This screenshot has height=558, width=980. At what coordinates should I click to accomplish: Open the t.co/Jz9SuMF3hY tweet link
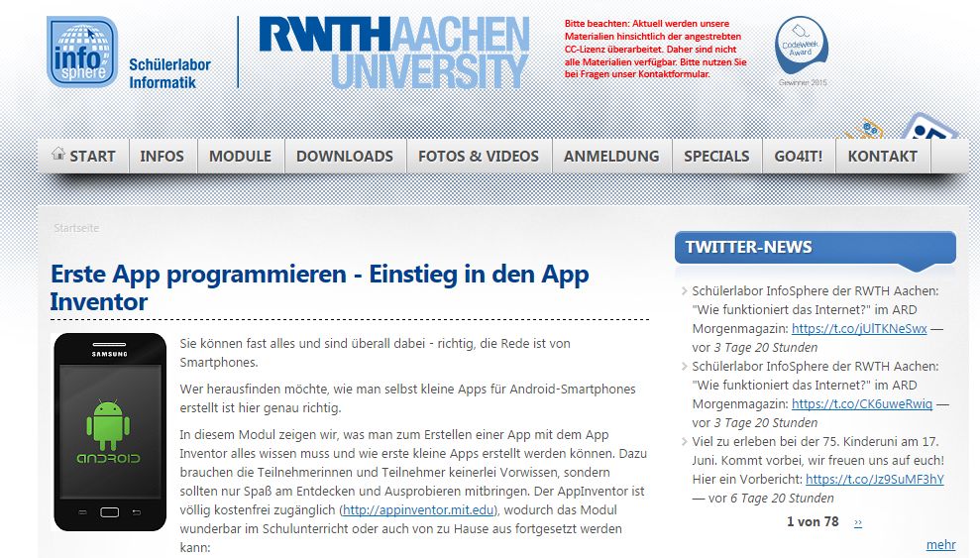(x=874, y=480)
